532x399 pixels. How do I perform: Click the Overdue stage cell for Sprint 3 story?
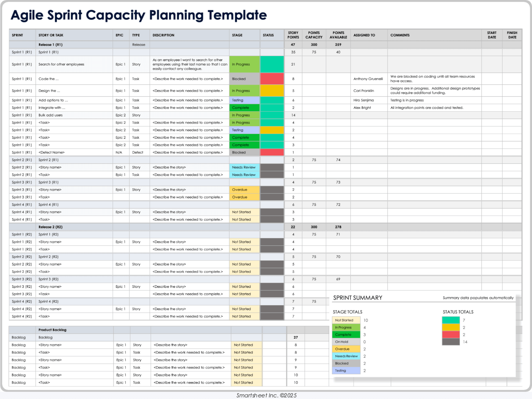coord(244,190)
